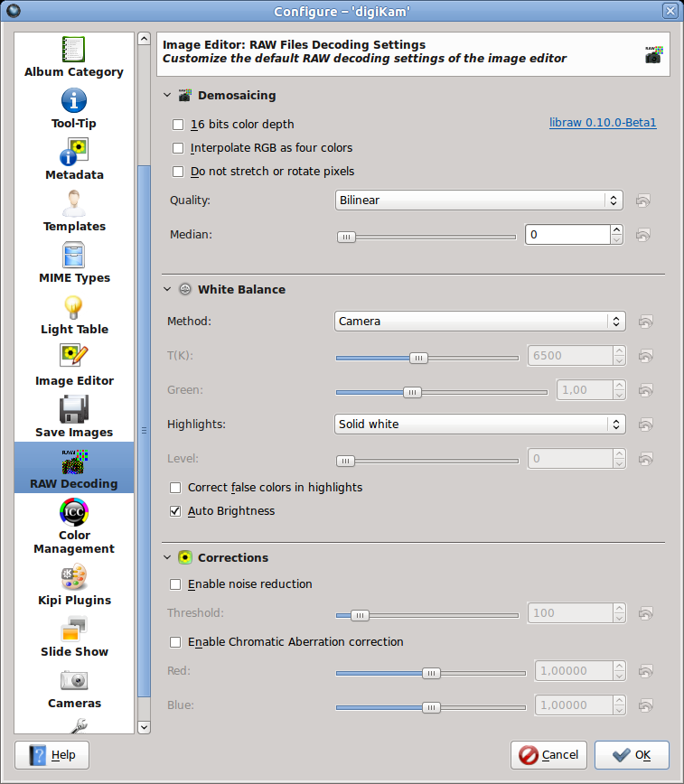Click the Demosaicing section title
Screen dimensions: 684x784
pyautogui.click(x=237, y=95)
